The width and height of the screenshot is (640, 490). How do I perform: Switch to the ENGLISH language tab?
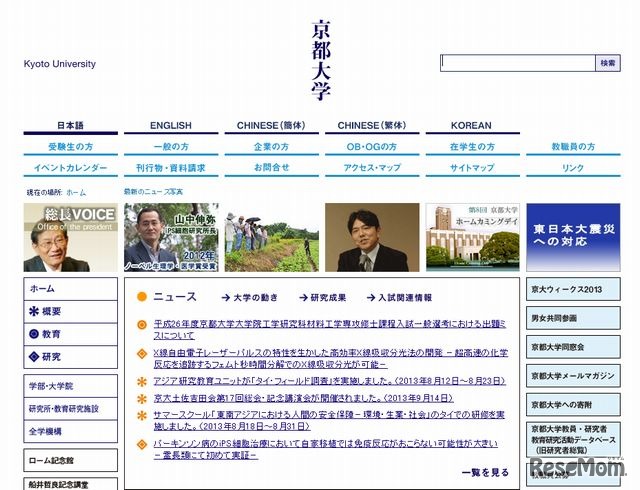(171, 125)
